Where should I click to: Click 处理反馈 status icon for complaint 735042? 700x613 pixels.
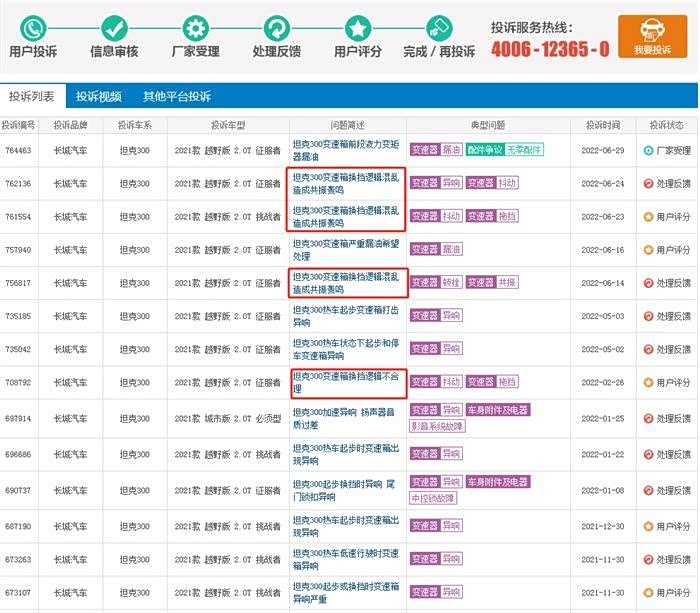[x=648, y=349]
